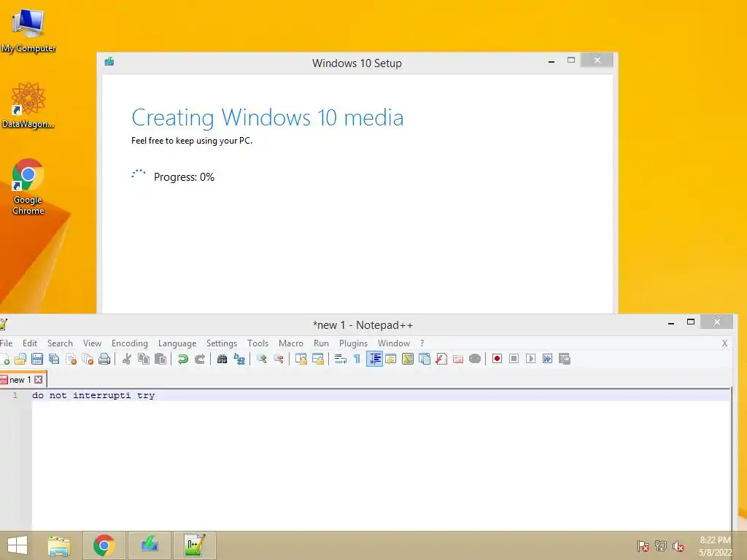Open user defined language dialog icon

tap(391, 359)
